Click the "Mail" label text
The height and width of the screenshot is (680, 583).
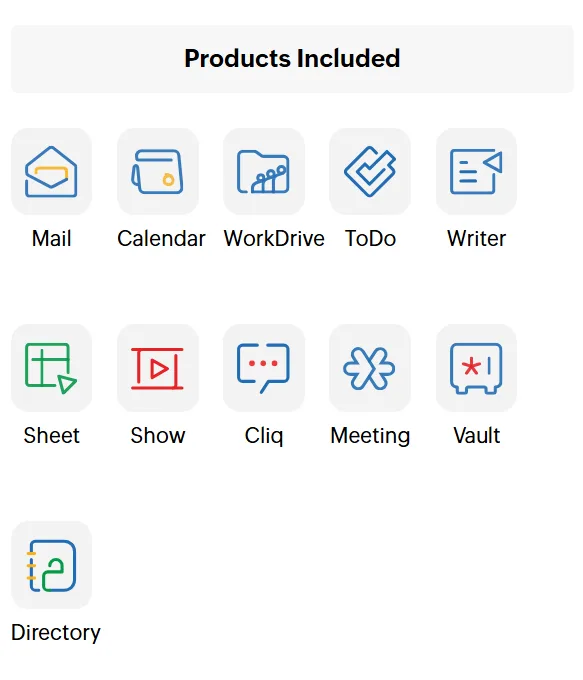pyautogui.click(x=52, y=239)
